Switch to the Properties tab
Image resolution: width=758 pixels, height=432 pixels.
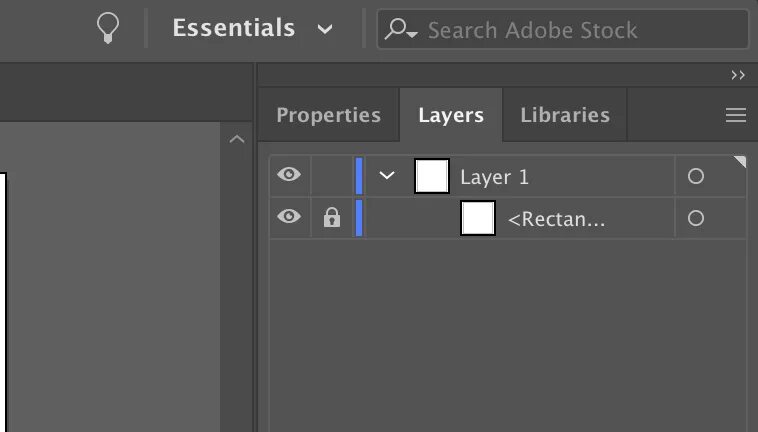(x=328, y=115)
